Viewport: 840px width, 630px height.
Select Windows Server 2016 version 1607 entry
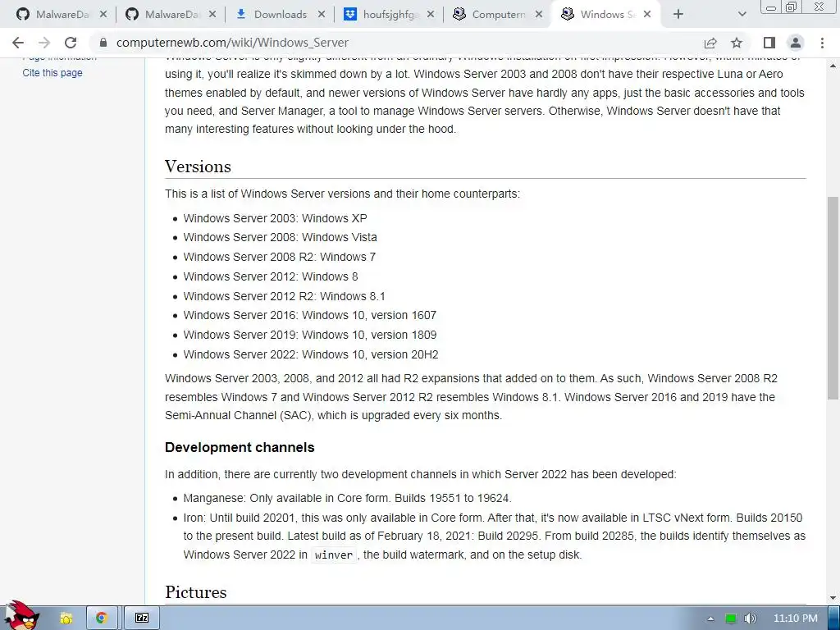[309, 316]
